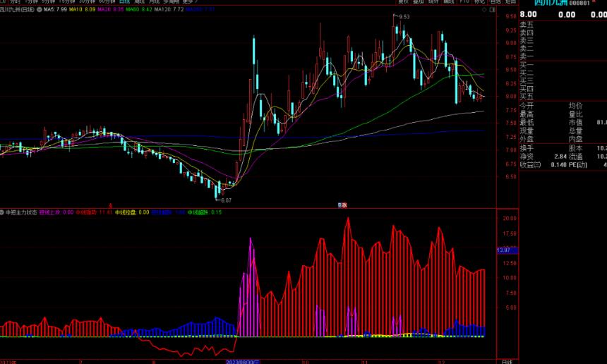
Task: Switch to the 月线 monthly chart tab
Action: (154, 1)
